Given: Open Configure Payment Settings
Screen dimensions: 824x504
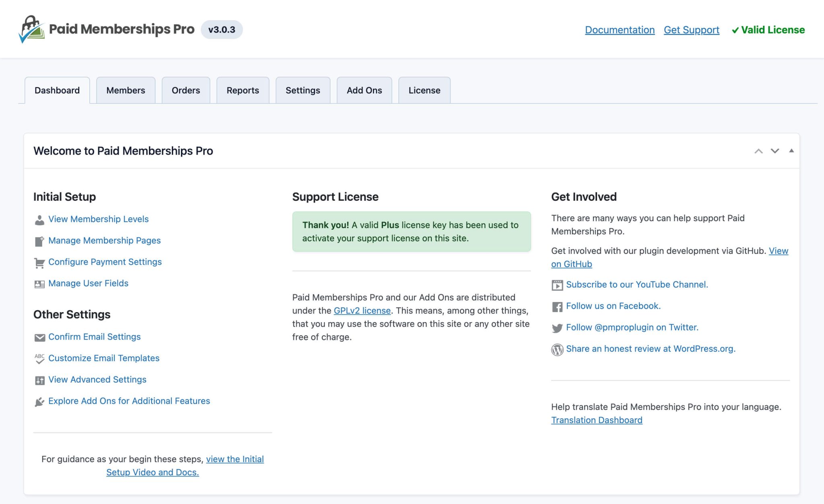Looking at the screenshot, I should click(105, 261).
